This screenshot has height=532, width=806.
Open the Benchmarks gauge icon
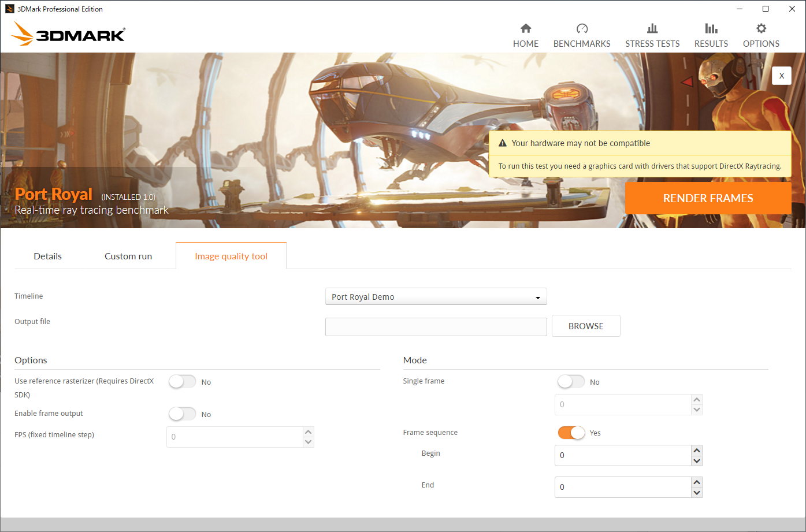click(582, 28)
